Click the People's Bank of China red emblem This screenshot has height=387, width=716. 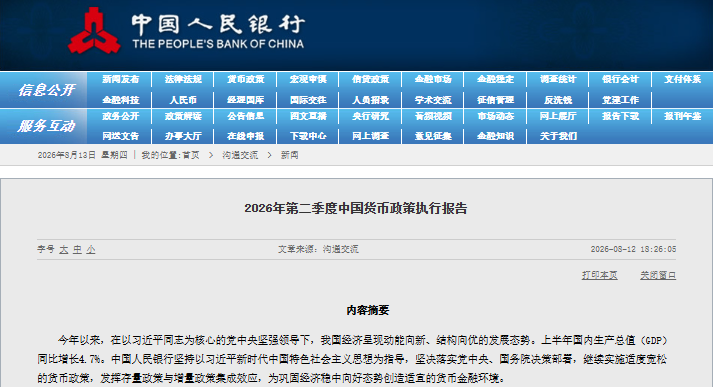coord(94,31)
